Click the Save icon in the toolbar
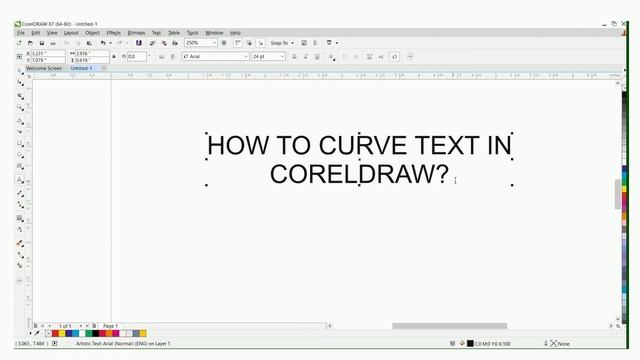 42,43
